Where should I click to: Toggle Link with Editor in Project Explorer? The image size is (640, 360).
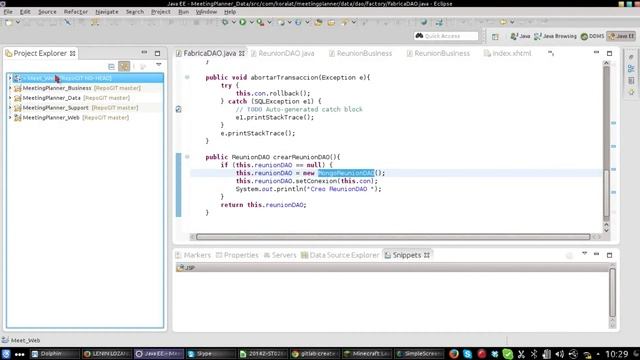click(124, 66)
